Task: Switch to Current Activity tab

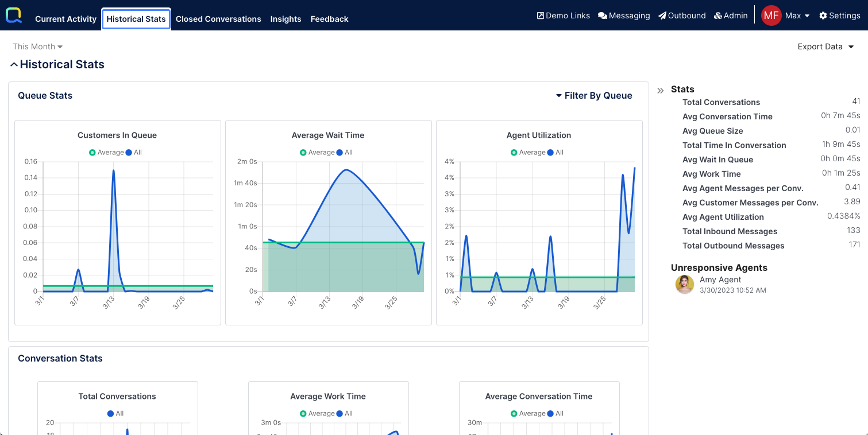Action: point(65,19)
